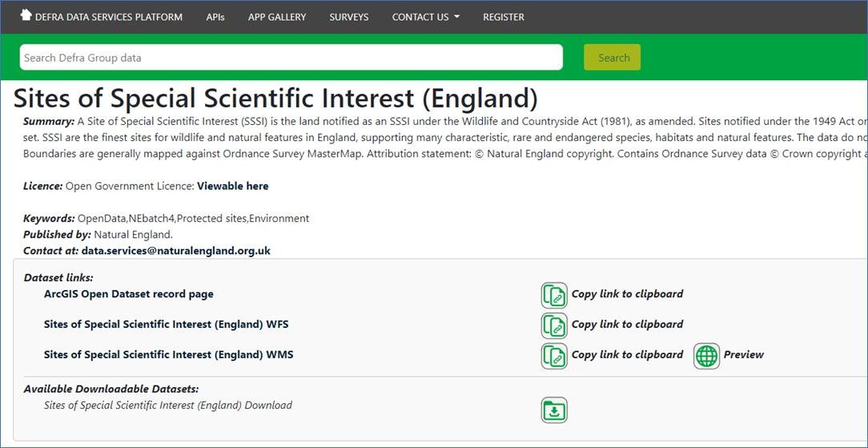This screenshot has height=448, width=868.
Task: Click the Defra Data Services Platform title
Action: click(109, 17)
